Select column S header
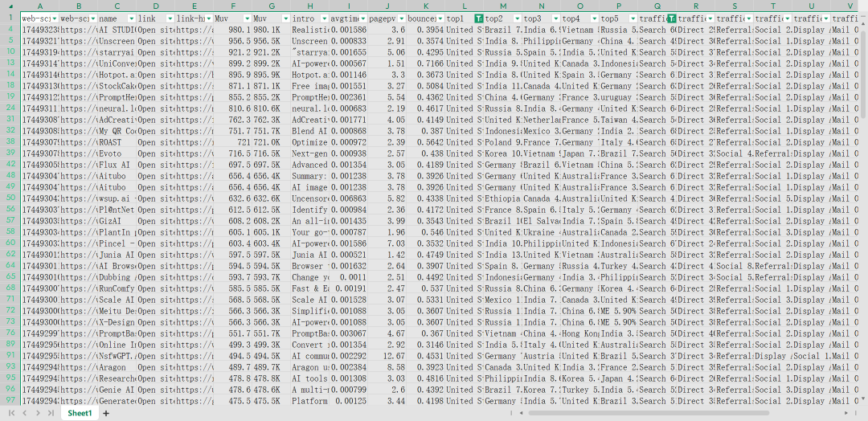 point(734,6)
